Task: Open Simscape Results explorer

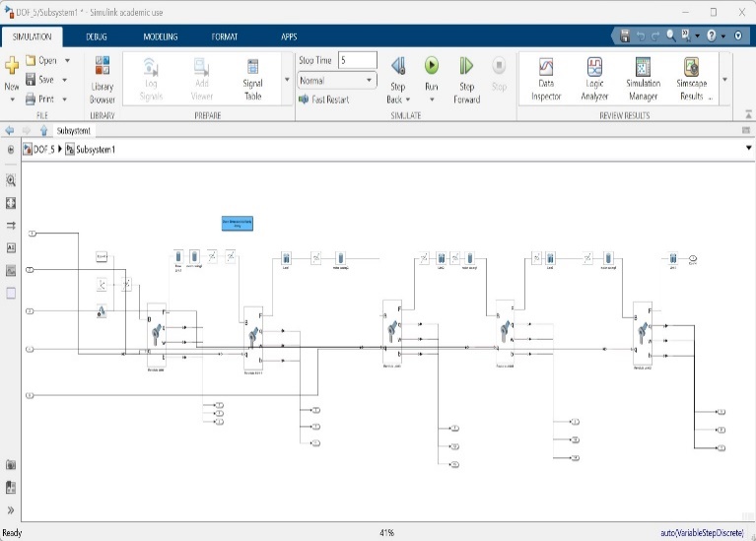Action: tap(692, 80)
